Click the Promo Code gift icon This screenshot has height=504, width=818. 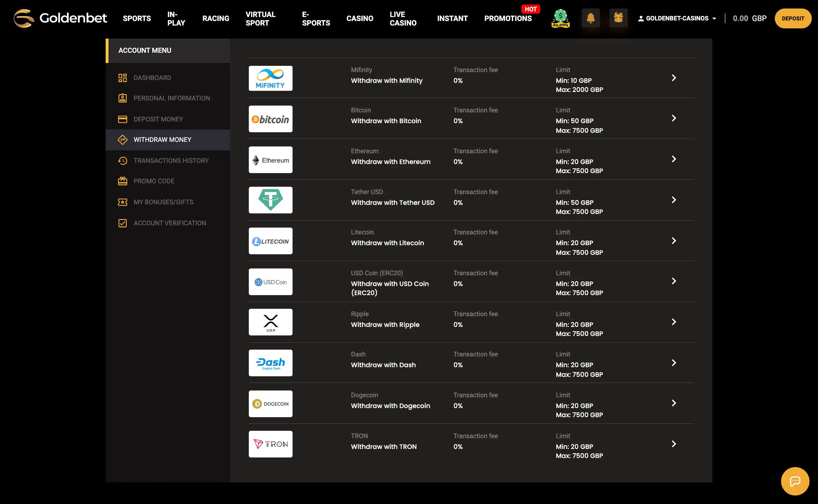[x=122, y=181]
